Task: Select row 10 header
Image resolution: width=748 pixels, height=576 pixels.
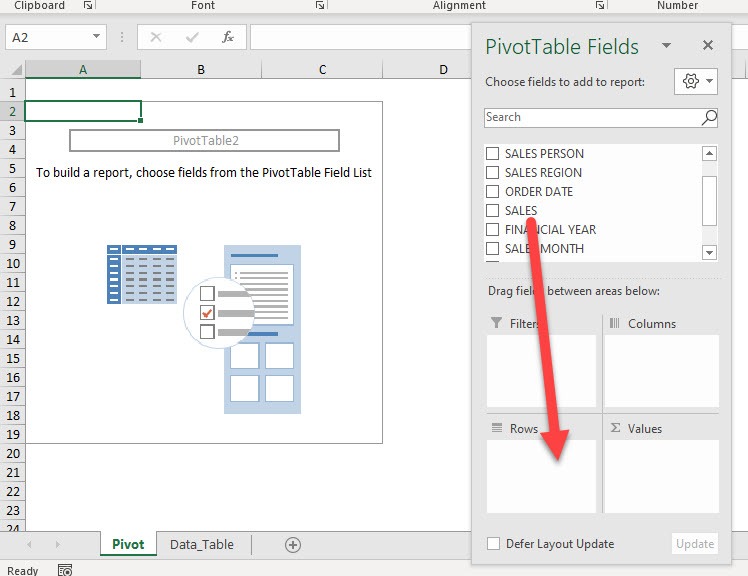Action: [x=12, y=263]
